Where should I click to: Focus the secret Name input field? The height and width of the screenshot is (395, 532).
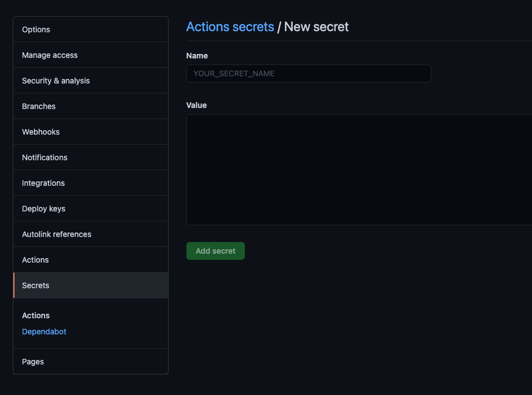(309, 73)
